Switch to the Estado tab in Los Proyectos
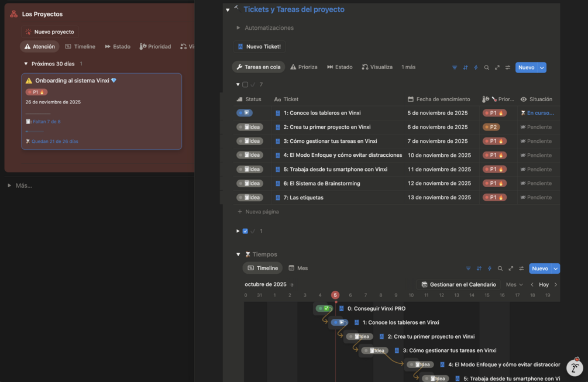This screenshot has height=382, width=588. tap(118, 46)
